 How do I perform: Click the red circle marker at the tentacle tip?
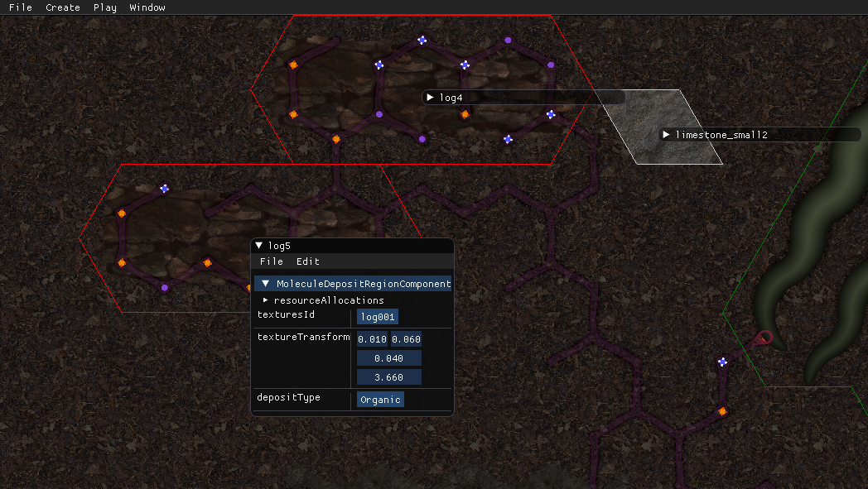764,338
